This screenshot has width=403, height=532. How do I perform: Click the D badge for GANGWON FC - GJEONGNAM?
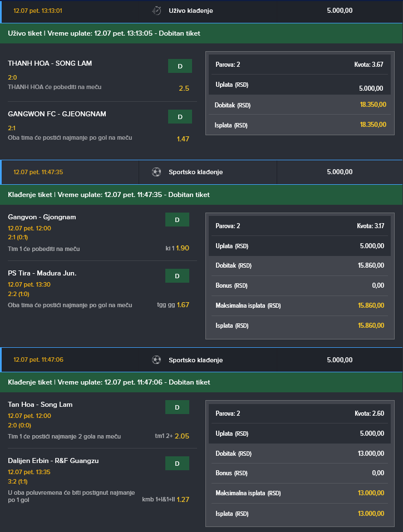[180, 116]
